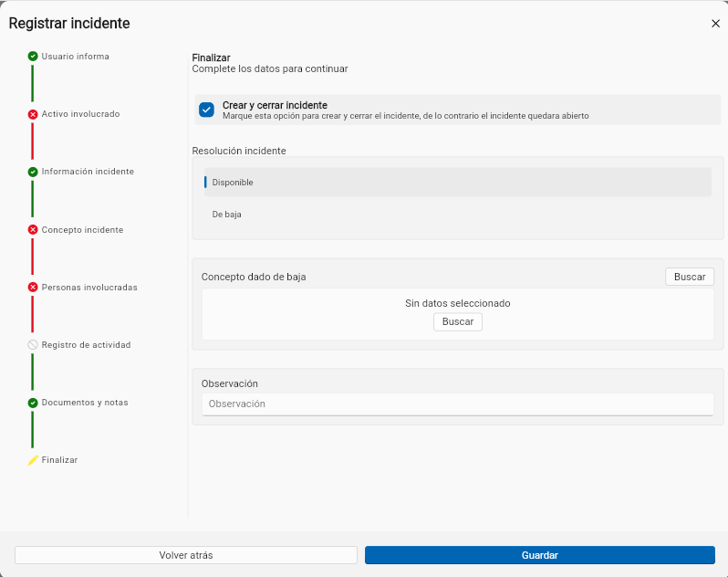The image size is (728, 577).
Task: Open the Concepto incidente step
Action: click(82, 229)
